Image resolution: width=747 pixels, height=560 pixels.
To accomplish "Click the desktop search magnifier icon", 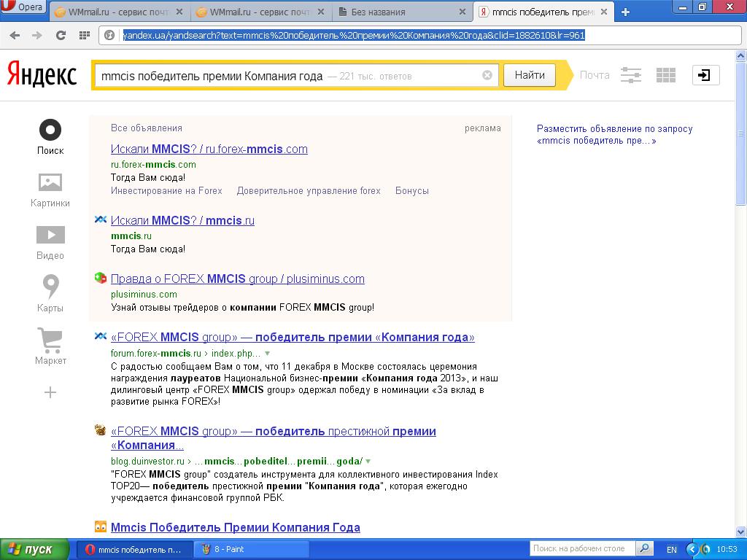I will tap(644, 548).
